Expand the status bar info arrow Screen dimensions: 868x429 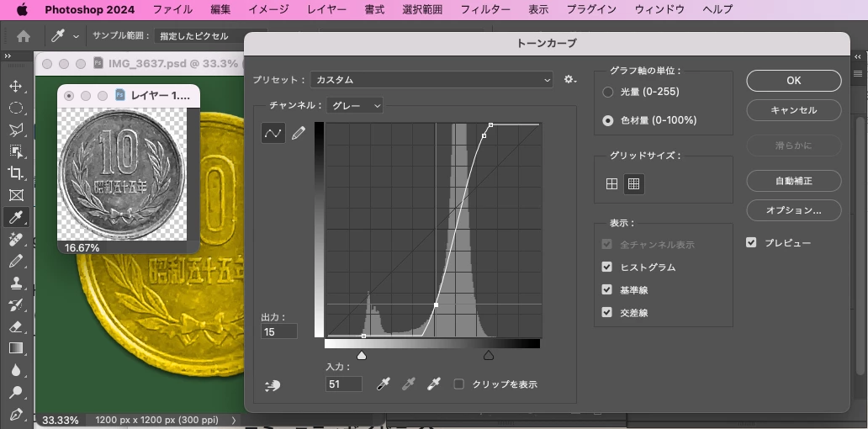234,420
